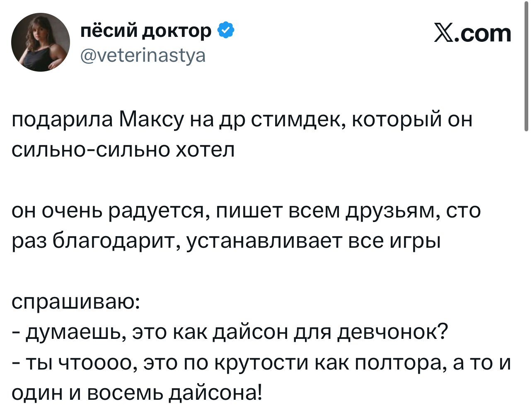Click the line starting with ты чтоооо
Screen dimensions: 532x418
pos(261,362)
